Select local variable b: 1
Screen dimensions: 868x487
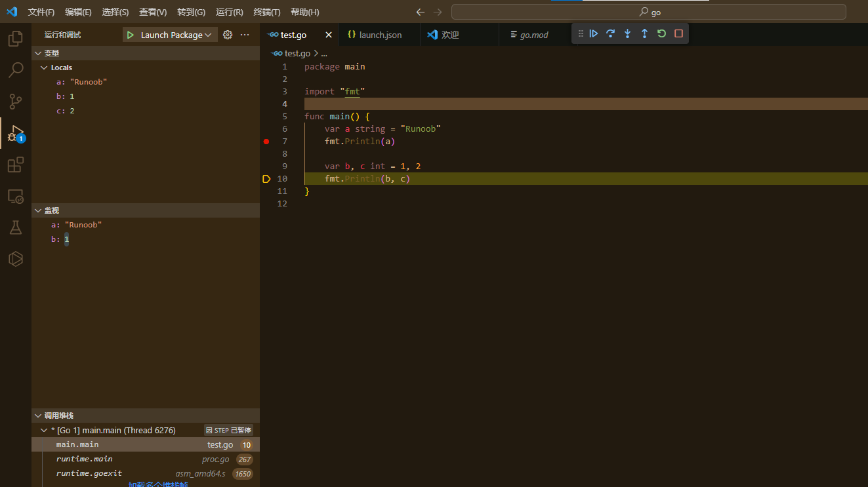click(x=146, y=96)
